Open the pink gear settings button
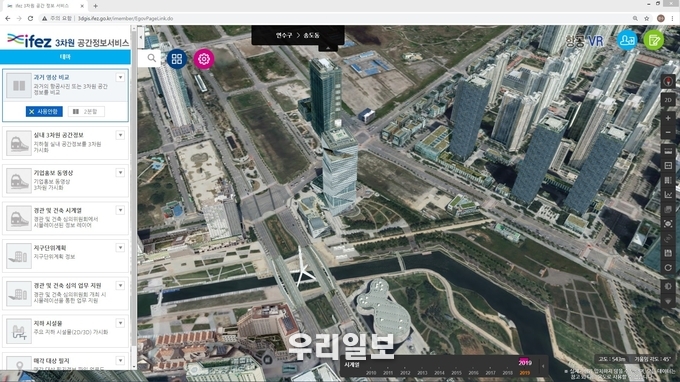Image resolution: width=680 pixels, height=382 pixels. 203,59
